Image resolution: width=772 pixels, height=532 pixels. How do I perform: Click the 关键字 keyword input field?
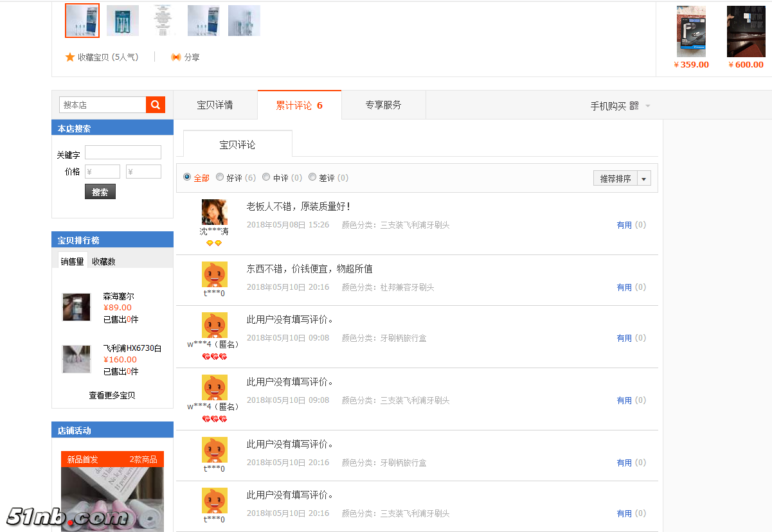(123, 152)
